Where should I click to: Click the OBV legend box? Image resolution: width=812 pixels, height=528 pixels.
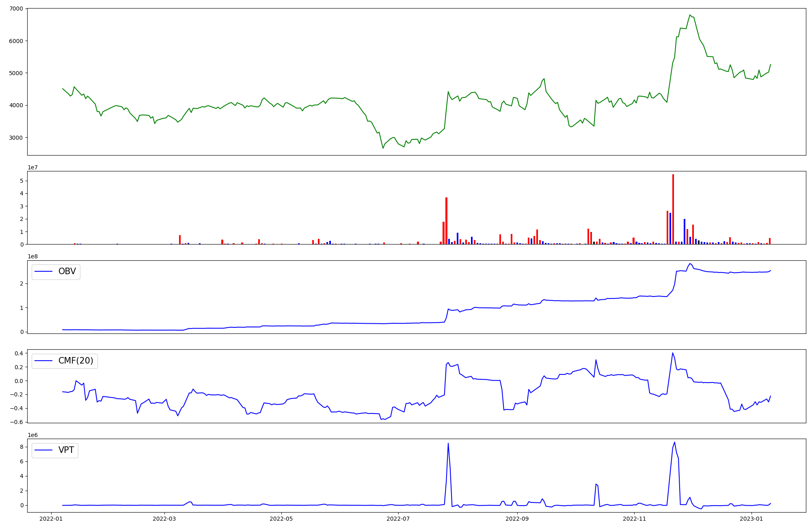pyautogui.click(x=56, y=272)
